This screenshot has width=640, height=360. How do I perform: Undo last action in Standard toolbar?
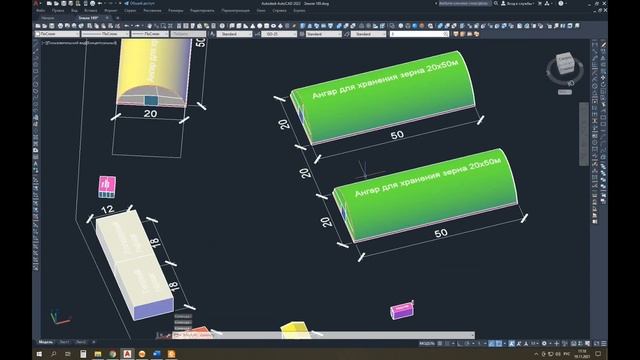[x=127, y=26]
